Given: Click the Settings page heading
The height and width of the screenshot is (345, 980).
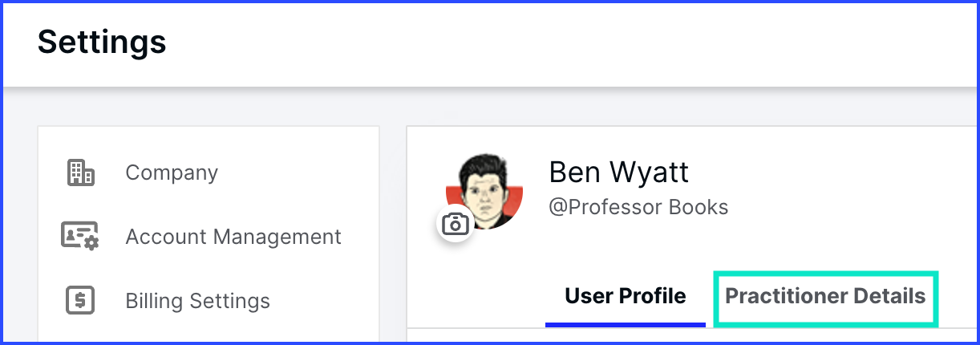Looking at the screenshot, I should tap(102, 42).
